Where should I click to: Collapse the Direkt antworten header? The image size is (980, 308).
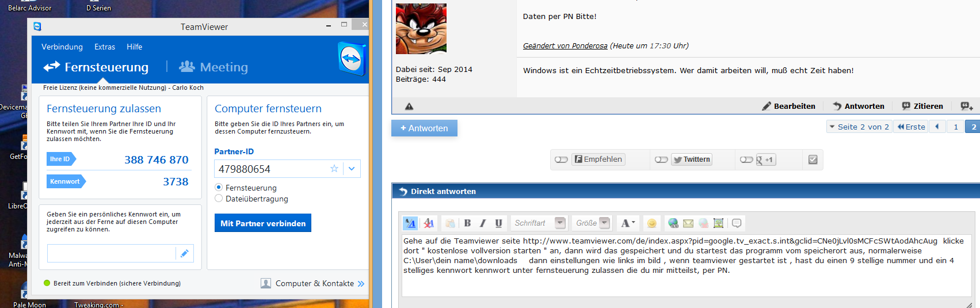point(686,191)
